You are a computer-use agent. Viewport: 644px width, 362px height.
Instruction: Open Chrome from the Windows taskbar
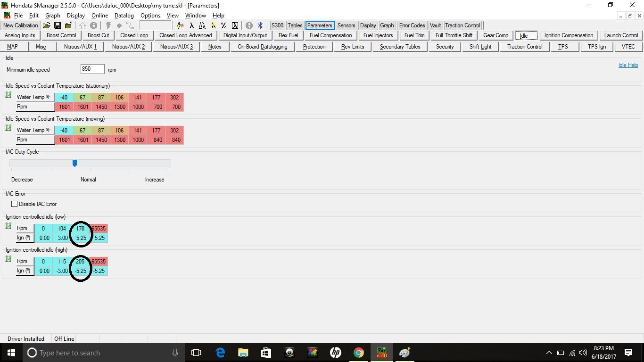(359, 353)
